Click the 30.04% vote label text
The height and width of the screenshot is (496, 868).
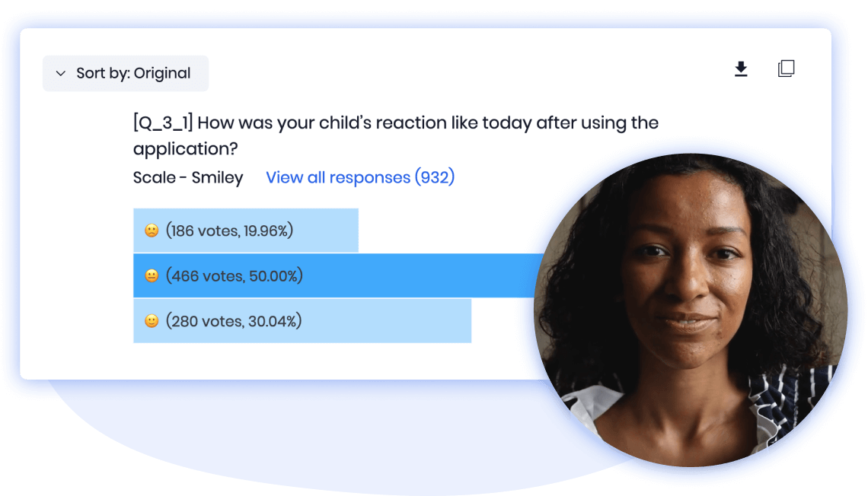click(234, 321)
